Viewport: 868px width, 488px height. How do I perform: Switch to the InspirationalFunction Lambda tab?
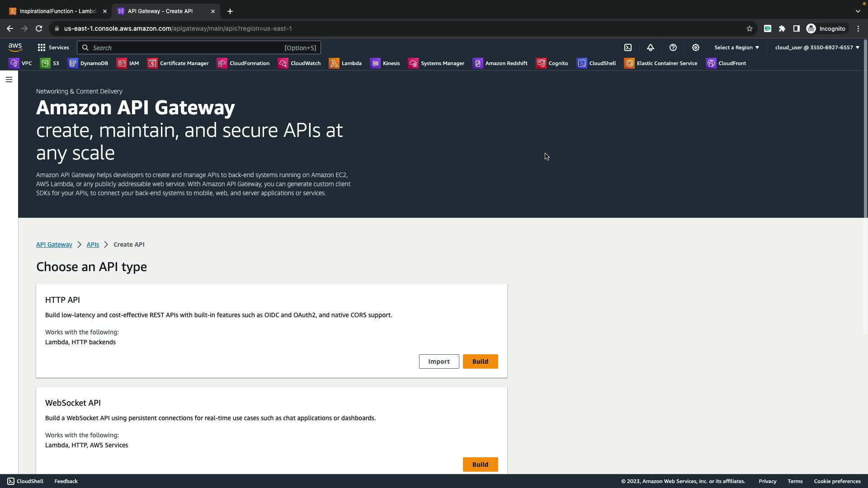click(x=57, y=11)
